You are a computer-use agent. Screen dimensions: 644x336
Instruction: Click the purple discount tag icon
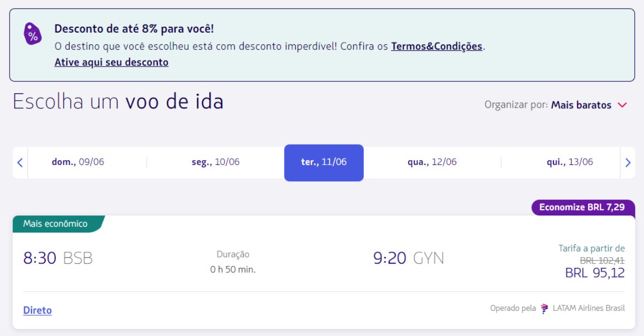[x=33, y=33]
